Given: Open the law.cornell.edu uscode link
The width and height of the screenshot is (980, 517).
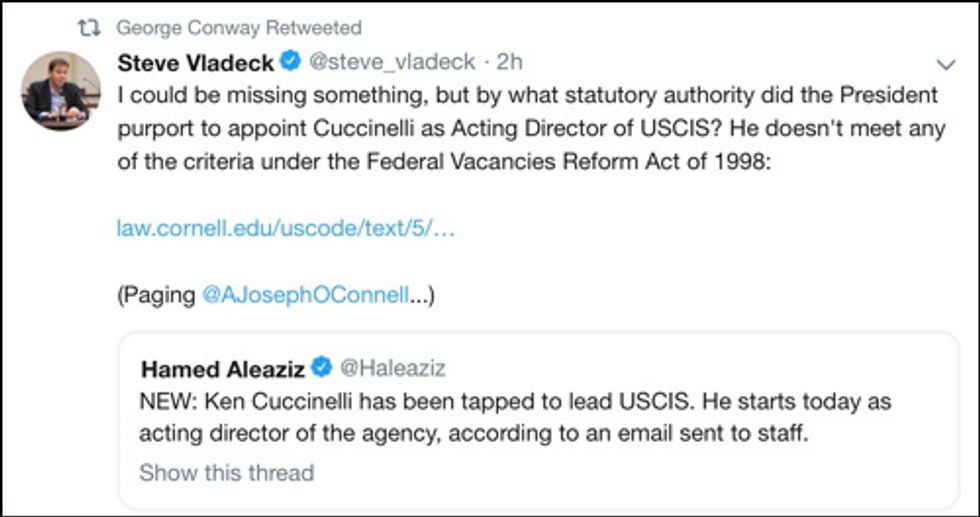Looking at the screenshot, I should click(x=287, y=228).
